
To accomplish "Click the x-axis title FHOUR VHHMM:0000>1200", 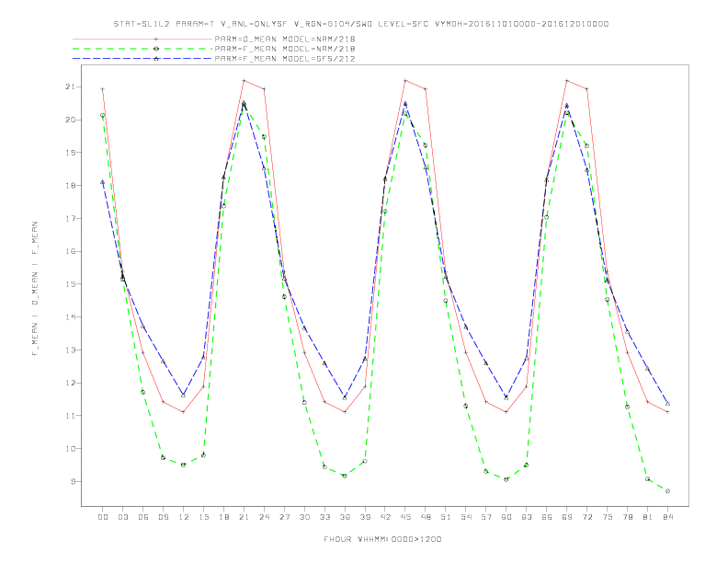I will (382, 539).
